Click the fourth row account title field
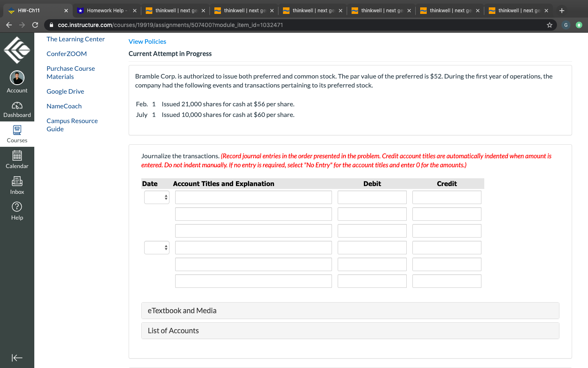The width and height of the screenshot is (588, 368). click(254, 248)
